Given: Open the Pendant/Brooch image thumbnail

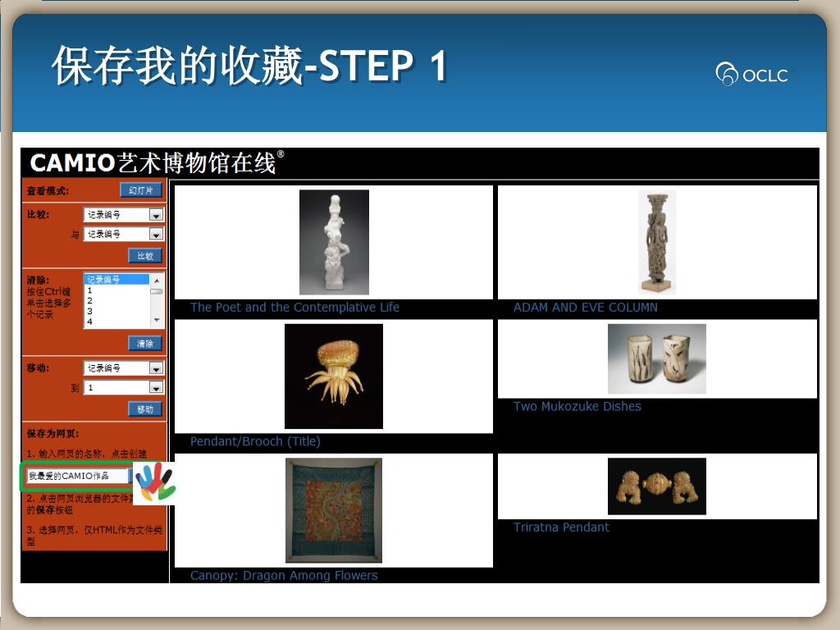Looking at the screenshot, I should 334,376.
